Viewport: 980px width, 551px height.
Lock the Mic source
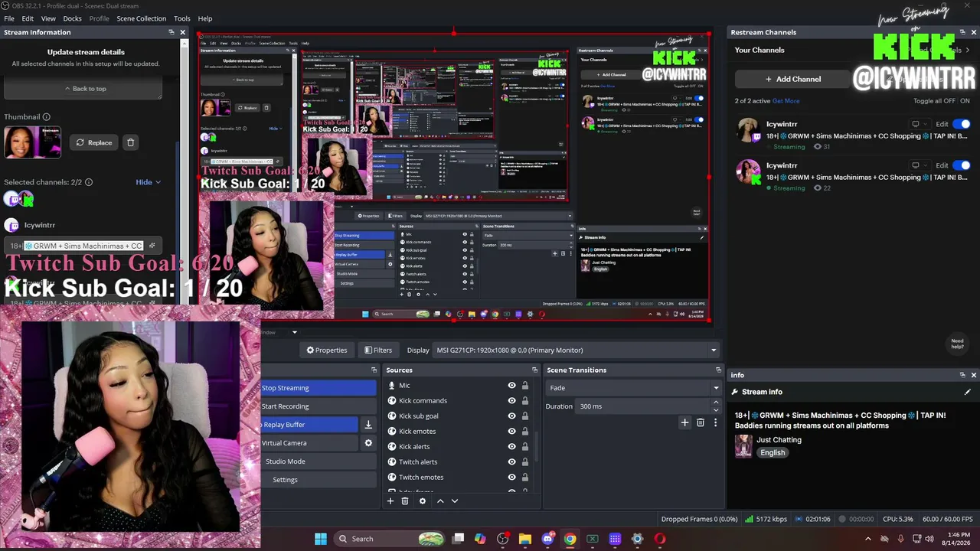tap(524, 386)
